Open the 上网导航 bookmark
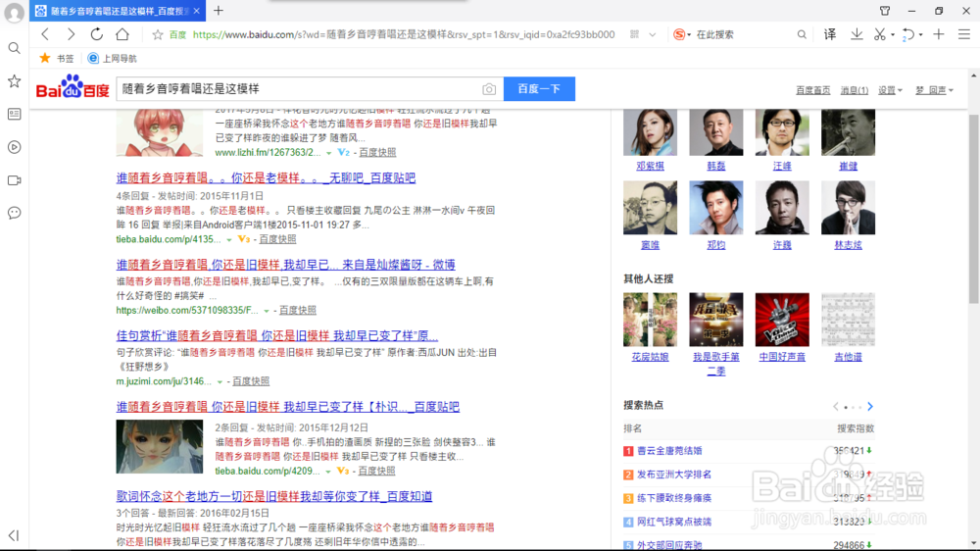980x551 pixels. coord(113,58)
